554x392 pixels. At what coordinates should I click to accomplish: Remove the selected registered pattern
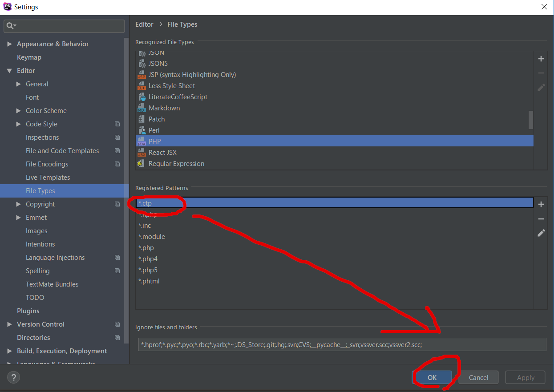pyautogui.click(x=541, y=219)
